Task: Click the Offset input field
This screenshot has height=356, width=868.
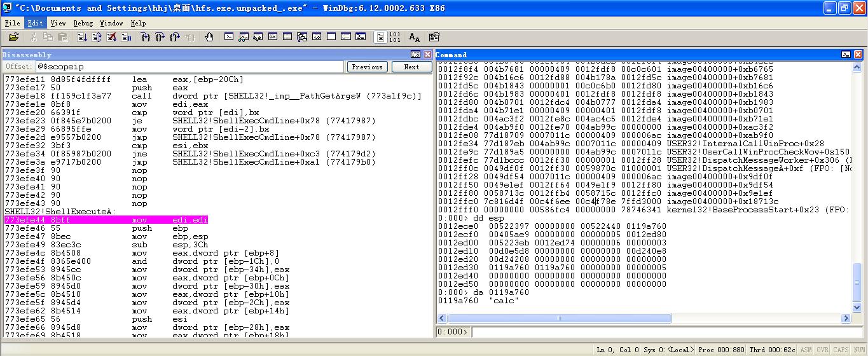Action: 189,67
